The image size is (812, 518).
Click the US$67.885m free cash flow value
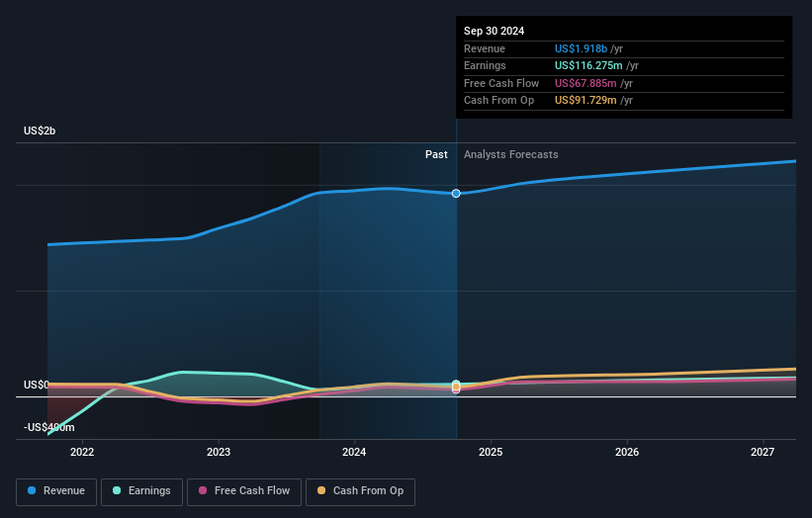click(x=586, y=83)
